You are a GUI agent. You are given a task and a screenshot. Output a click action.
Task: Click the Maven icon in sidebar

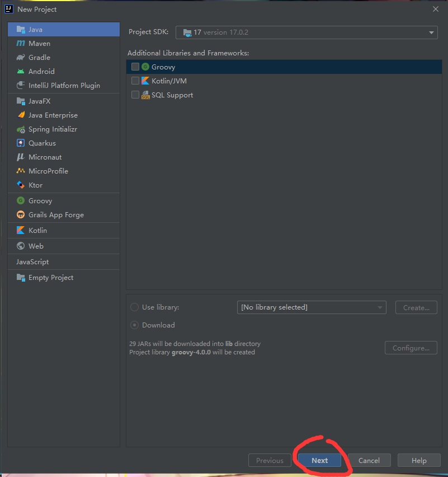(21, 44)
